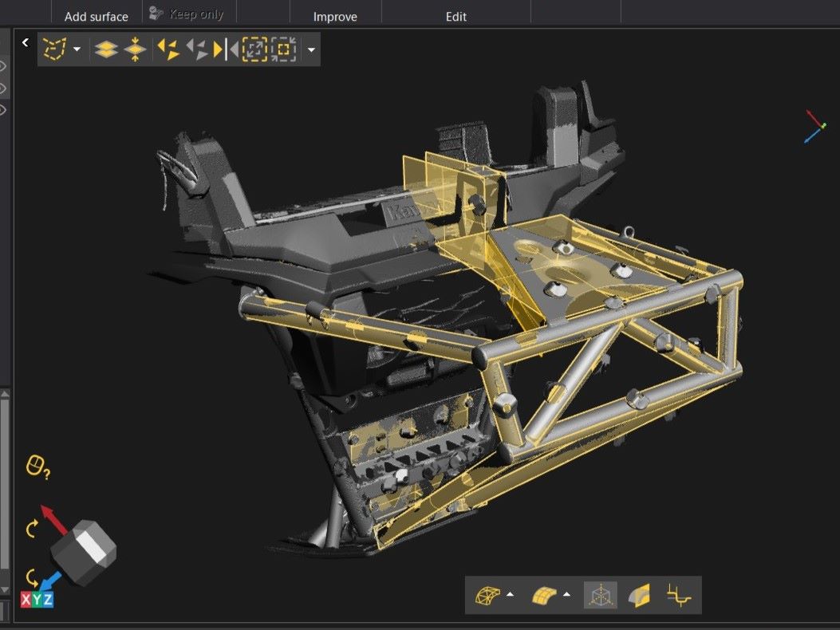The width and height of the screenshot is (840, 630).
Task: Click the yellow shaded surface display icon
Action: coord(544,595)
